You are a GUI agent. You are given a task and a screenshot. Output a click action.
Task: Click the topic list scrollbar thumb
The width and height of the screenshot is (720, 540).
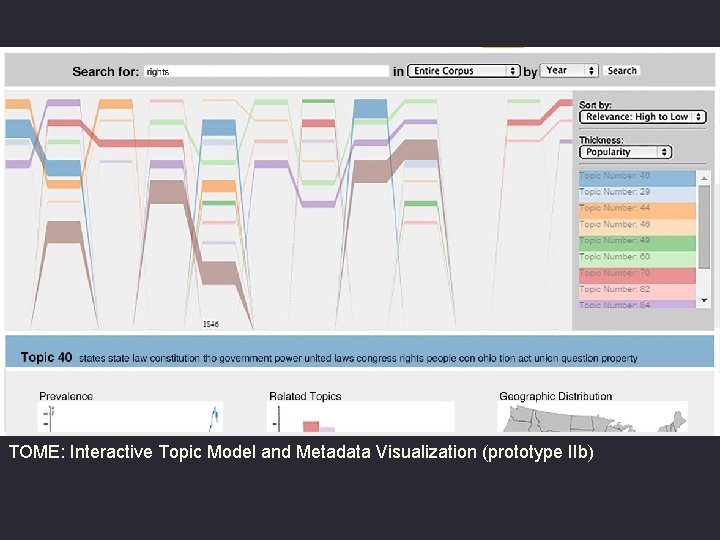[x=704, y=226]
